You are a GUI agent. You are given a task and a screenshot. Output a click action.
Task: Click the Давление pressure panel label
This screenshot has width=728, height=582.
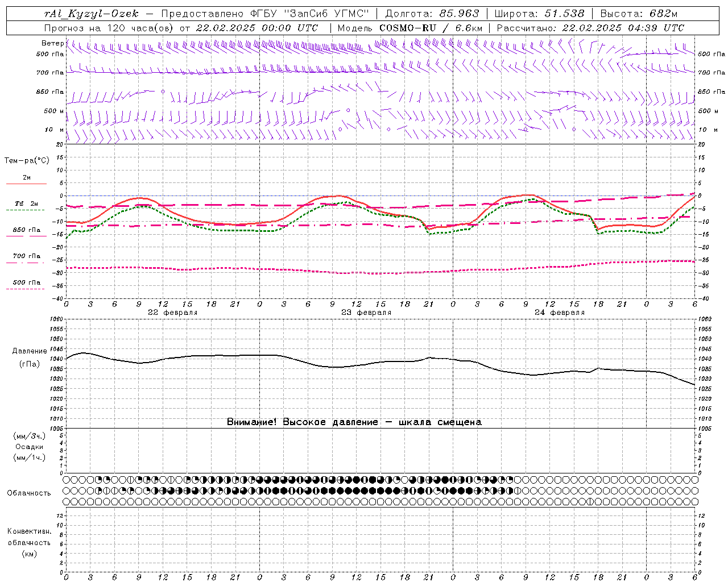(30, 351)
